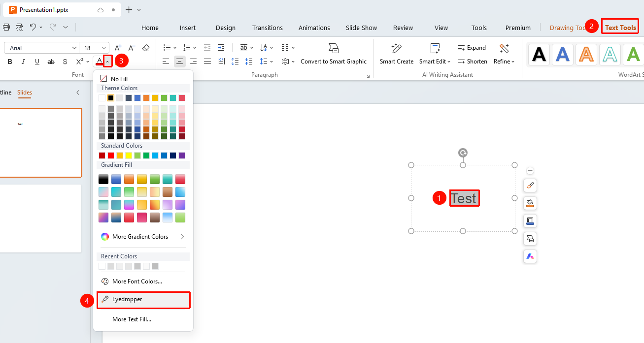Select the Eyedropper option

pos(143,299)
